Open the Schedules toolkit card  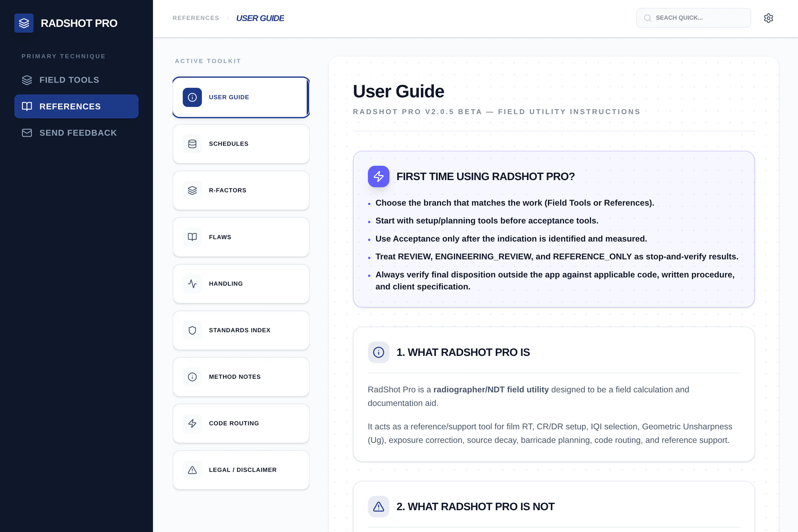(x=241, y=144)
